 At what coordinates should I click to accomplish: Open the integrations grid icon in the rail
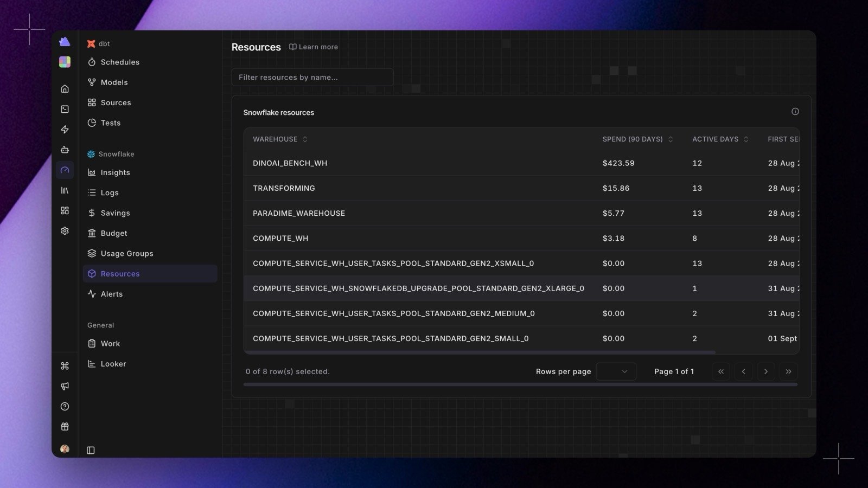tap(65, 210)
